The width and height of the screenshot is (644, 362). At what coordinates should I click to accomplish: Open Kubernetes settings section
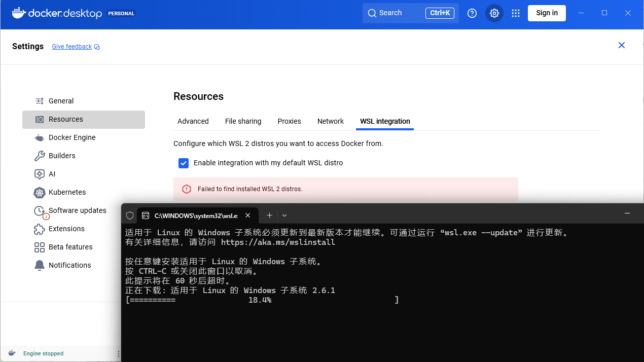84,192
